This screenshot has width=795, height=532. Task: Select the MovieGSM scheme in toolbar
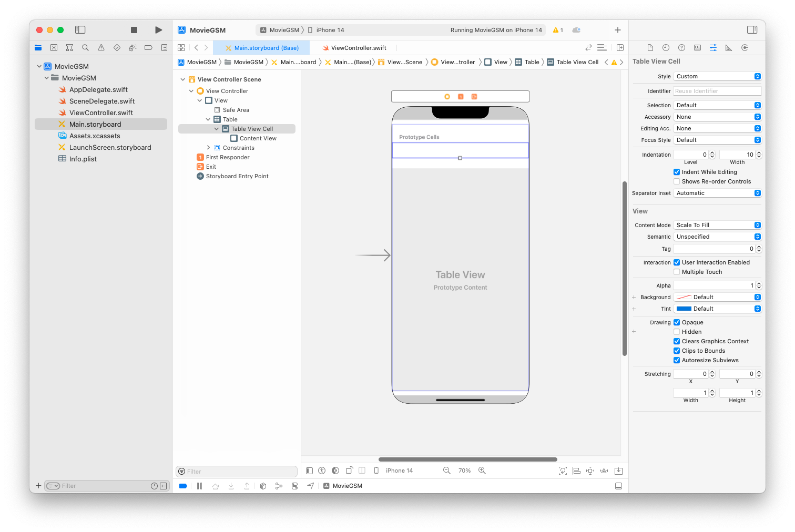point(280,30)
